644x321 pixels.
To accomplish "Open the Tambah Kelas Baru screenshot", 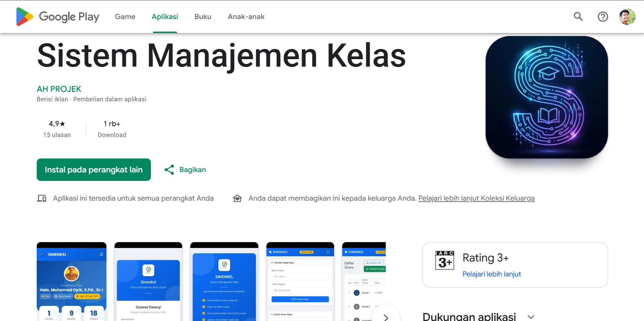I will pyautogui.click(x=300, y=282).
